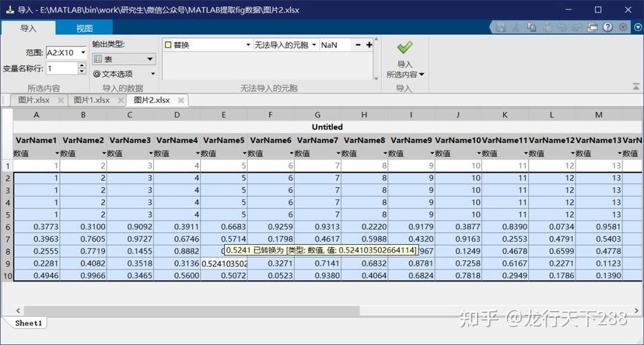Click the Undo arrow icon

pos(563,28)
